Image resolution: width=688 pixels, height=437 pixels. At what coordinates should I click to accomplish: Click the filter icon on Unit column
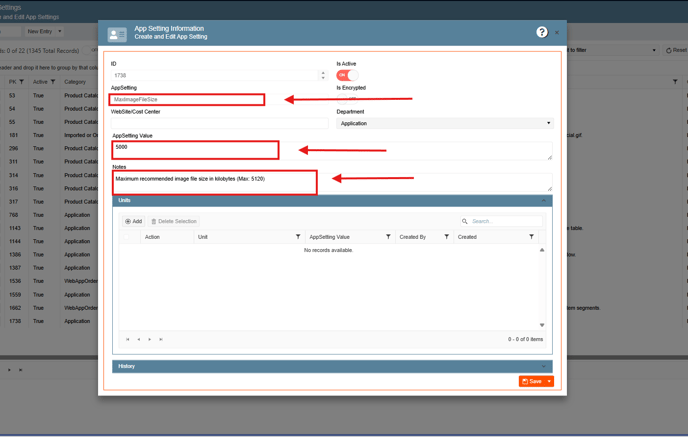pyautogui.click(x=298, y=237)
